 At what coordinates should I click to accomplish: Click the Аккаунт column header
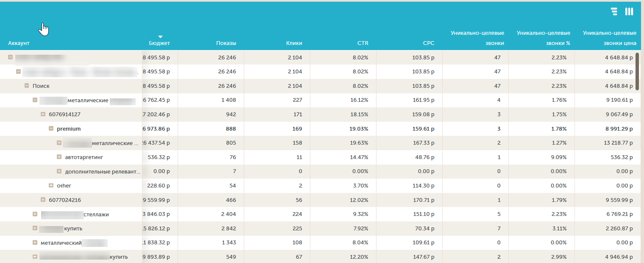point(19,43)
